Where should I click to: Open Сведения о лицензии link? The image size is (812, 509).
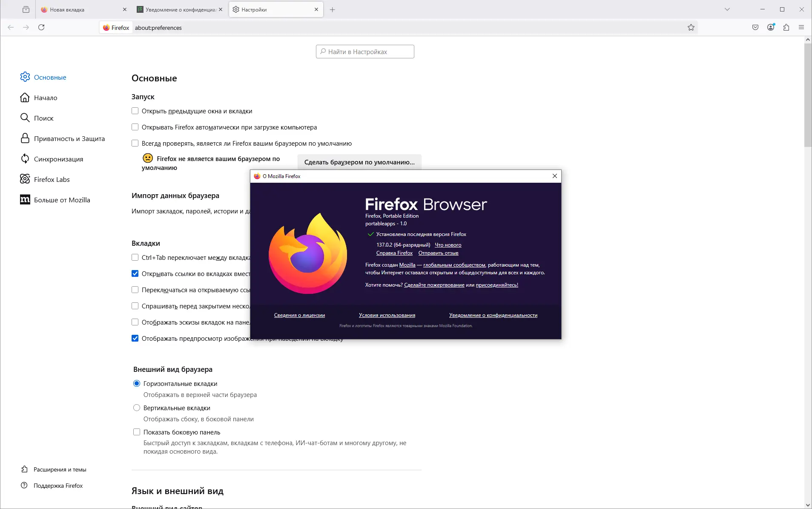[x=299, y=315]
